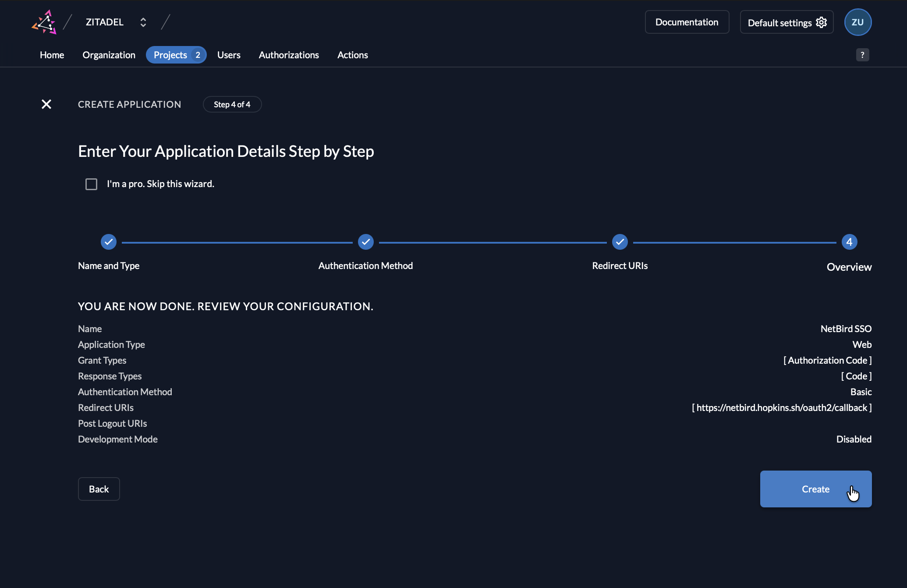Click the Step 4 of 4 badge

point(232,104)
